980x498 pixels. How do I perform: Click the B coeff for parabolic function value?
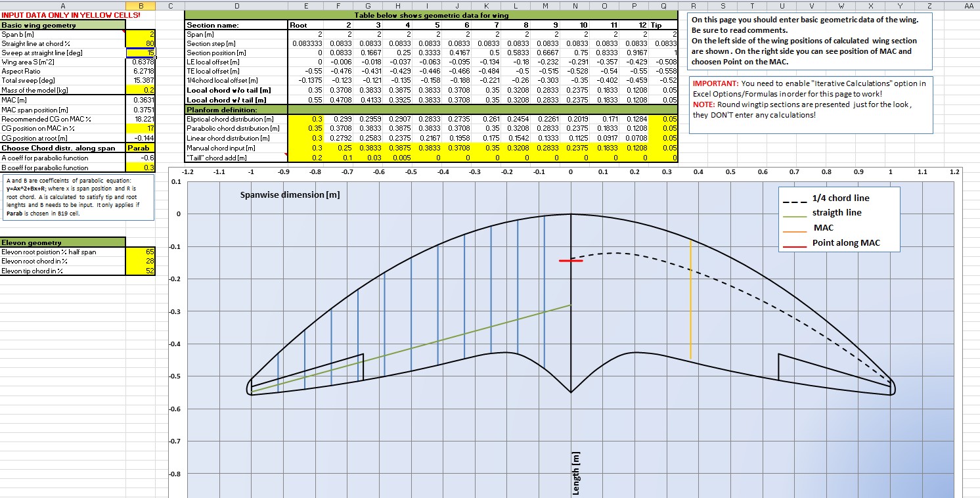click(141, 168)
